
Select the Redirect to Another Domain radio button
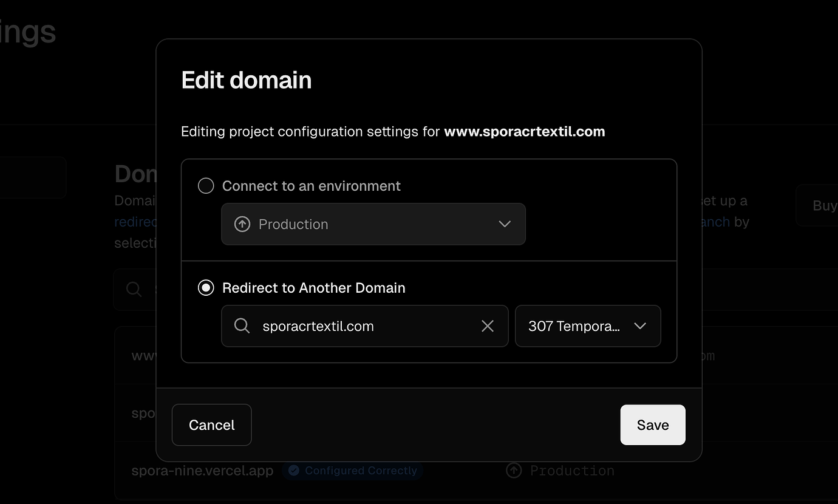pyautogui.click(x=206, y=287)
